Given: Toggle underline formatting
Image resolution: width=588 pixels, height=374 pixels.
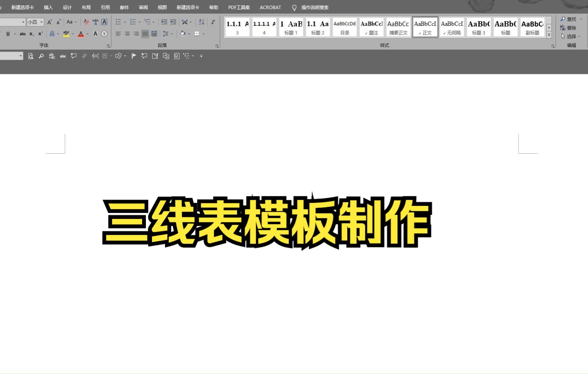Looking at the screenshot, I should click(x=8, y=33).
